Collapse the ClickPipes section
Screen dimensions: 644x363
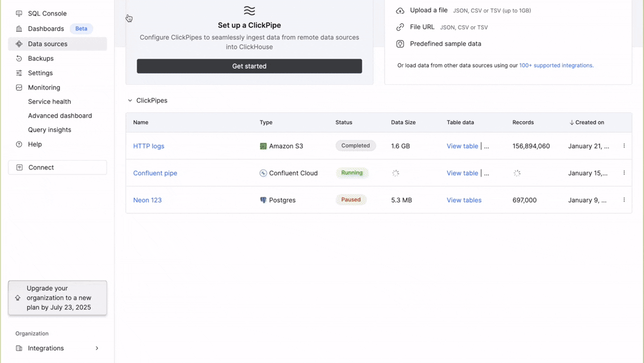(130, 101)
